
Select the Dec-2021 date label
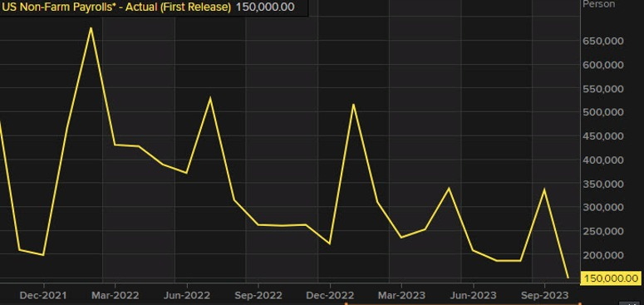(x=44, y=295)
